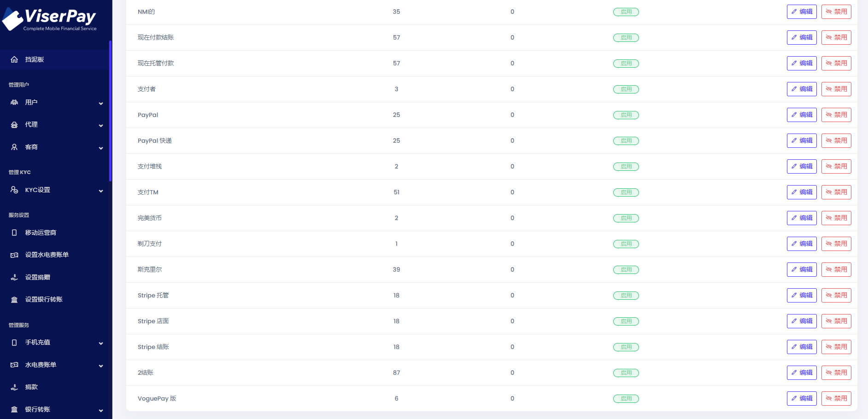Click 禁用 in the plain PayPal row
This screenshot has height=419, width=868.
tap(836, 115)
